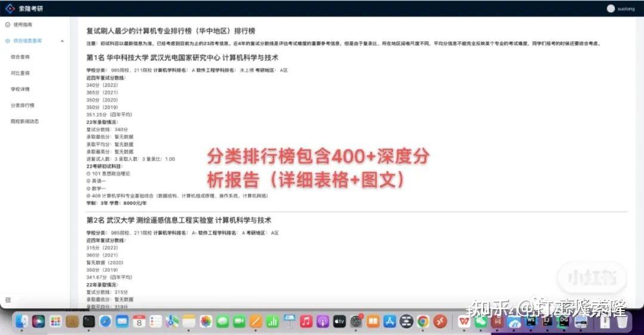644x335 pixels.
Task: Click the 注意: 初试科目以最新信息为准 note
Action: click(x=344, y=43)
